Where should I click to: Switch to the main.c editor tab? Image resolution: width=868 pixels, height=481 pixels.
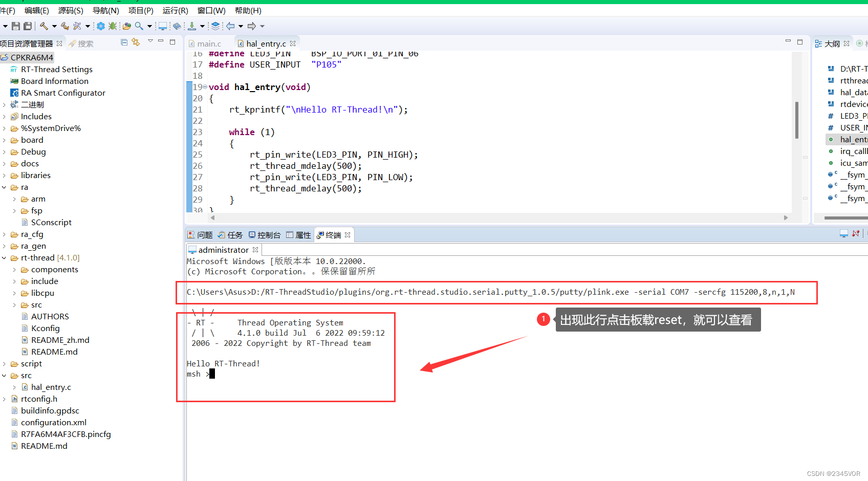(x=205, y=43)
